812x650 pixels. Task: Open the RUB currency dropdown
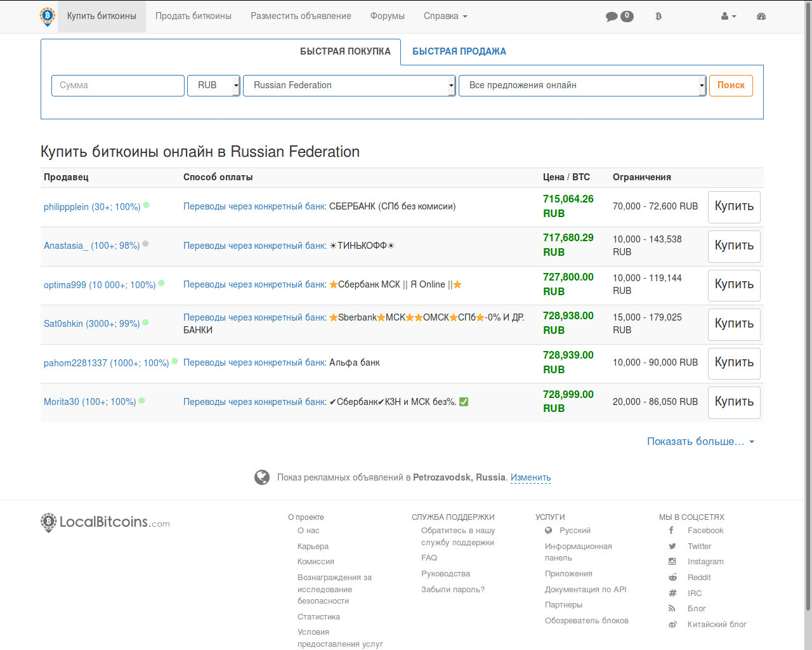pyautogui.click(x=214, y=86)
